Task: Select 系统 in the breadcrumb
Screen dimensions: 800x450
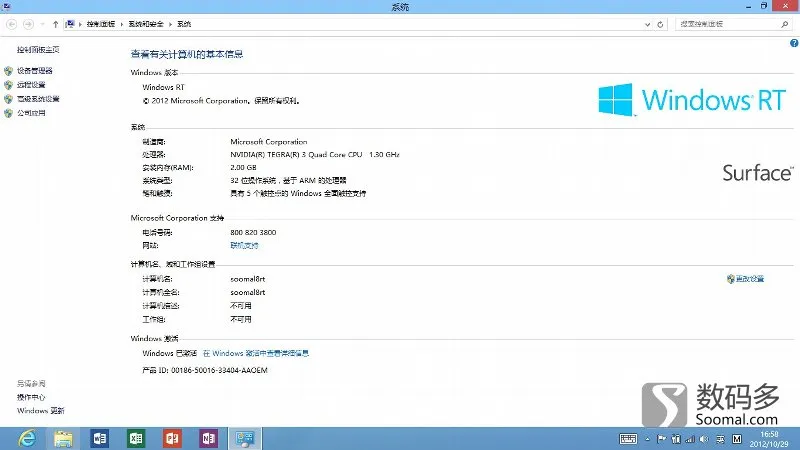Action: [x=184, y=24]
